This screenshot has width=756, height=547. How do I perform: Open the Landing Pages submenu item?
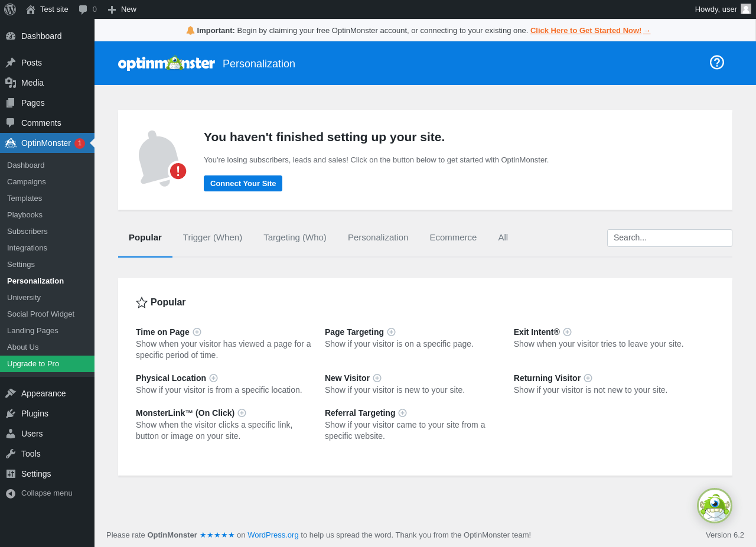pos(47,331)
